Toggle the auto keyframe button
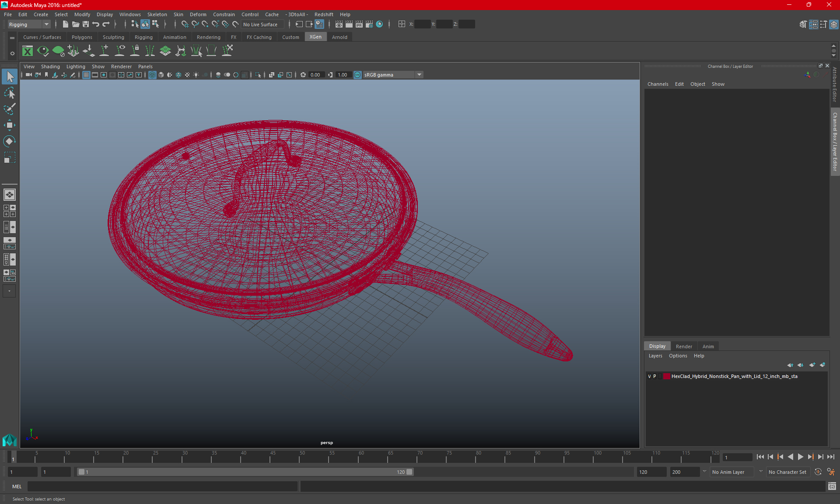The width and height of the screenshot is (840, 504). click(818, 472)
